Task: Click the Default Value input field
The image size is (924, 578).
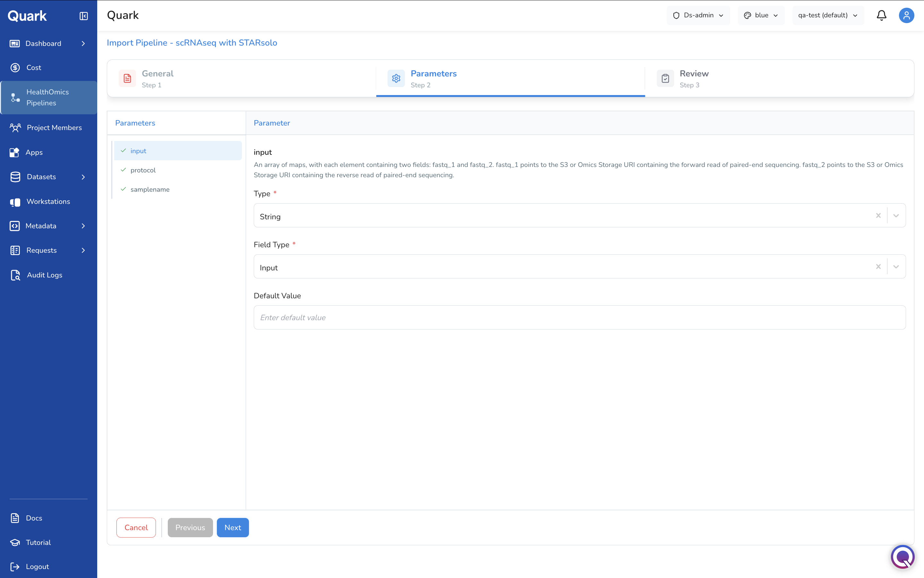Action: click(x=580, y=317)
